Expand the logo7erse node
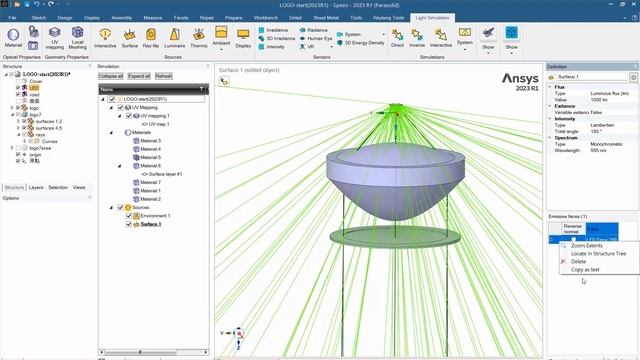This screenshot has height=360, width=640. click(x=12, y=148)
